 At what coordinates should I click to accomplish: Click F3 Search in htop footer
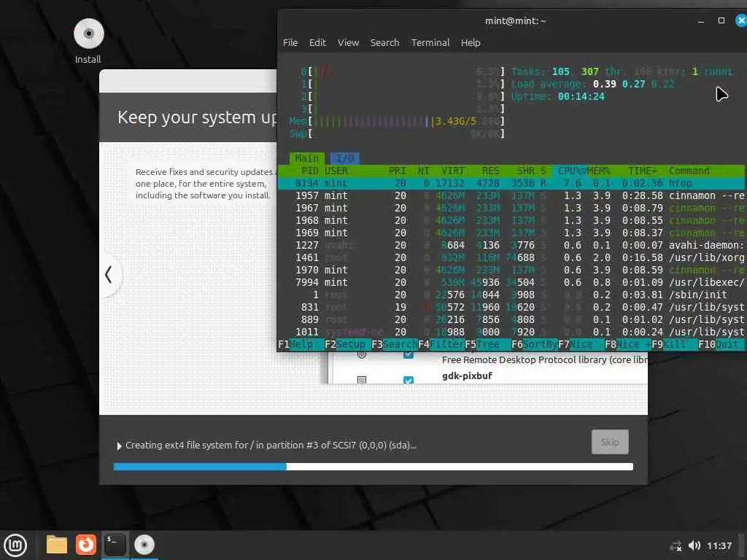click(x=394, y=344)
